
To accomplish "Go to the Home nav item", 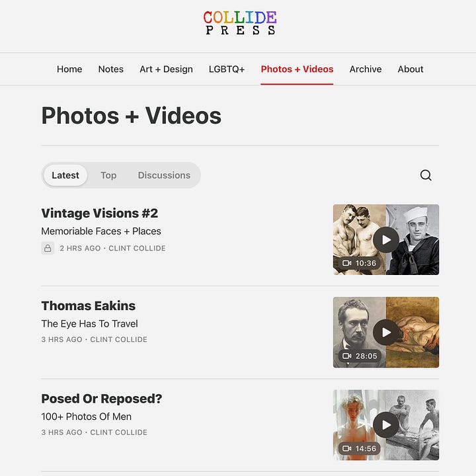I will (x=69, y=69).
